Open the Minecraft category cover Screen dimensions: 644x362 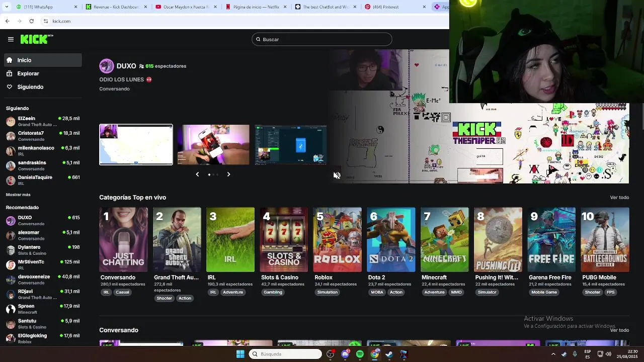click(445, 240)
